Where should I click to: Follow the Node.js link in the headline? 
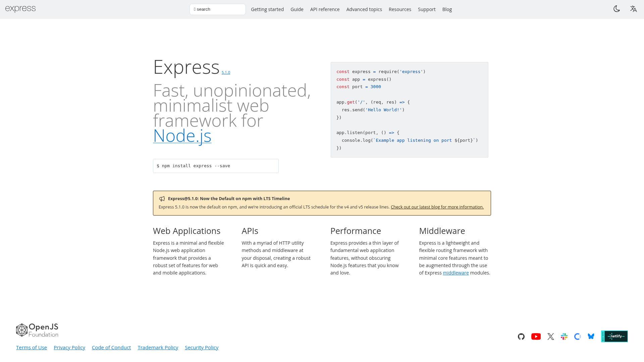(182, 136)
